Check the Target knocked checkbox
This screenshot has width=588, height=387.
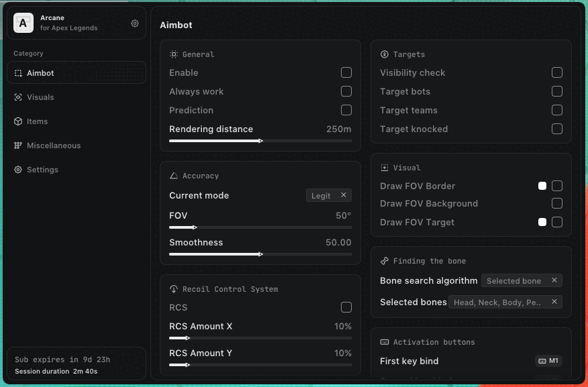[557, 129]
